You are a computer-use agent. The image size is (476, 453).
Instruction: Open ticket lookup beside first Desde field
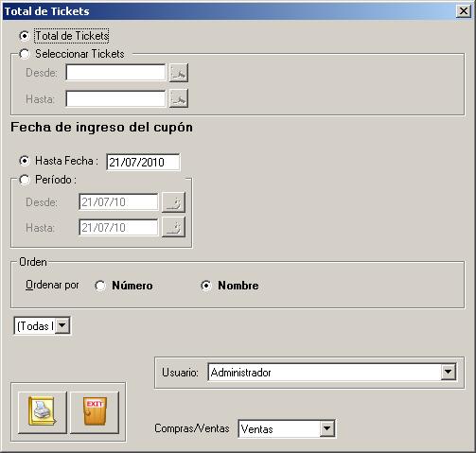pyautogui.click(x=179, y=73)
